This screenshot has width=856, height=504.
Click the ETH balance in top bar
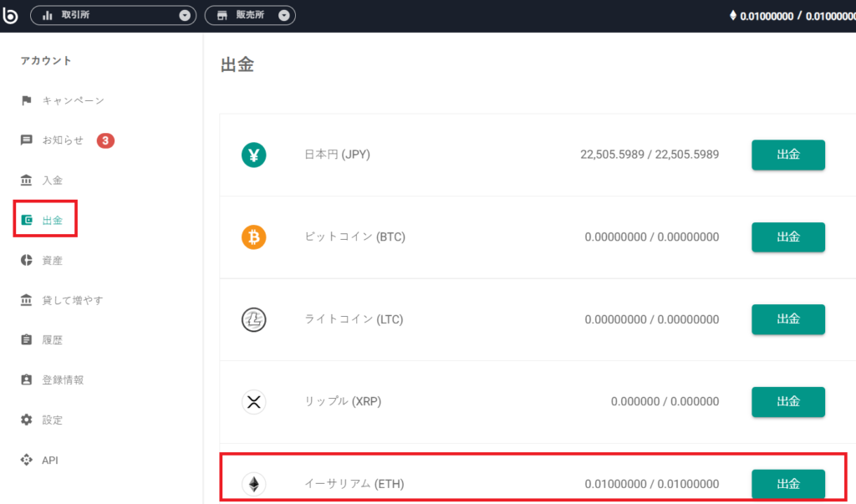(x=797, y=17)
